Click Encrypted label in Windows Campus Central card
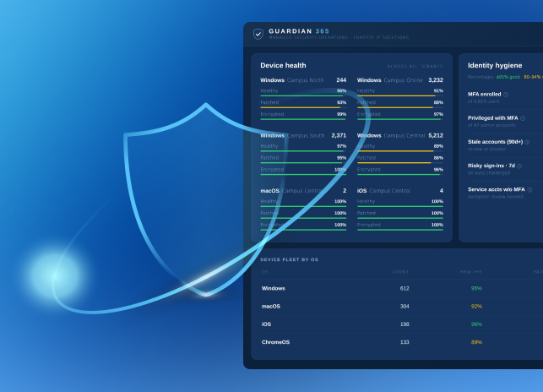Screen dimensions: 543x392 pos(369,170)
